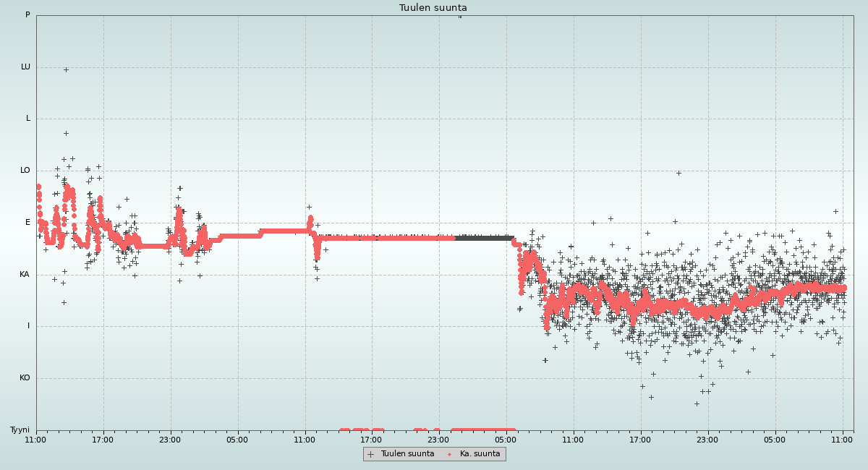
Task: Click the isolated plus marker at LU level
Action: click(66, 70)
